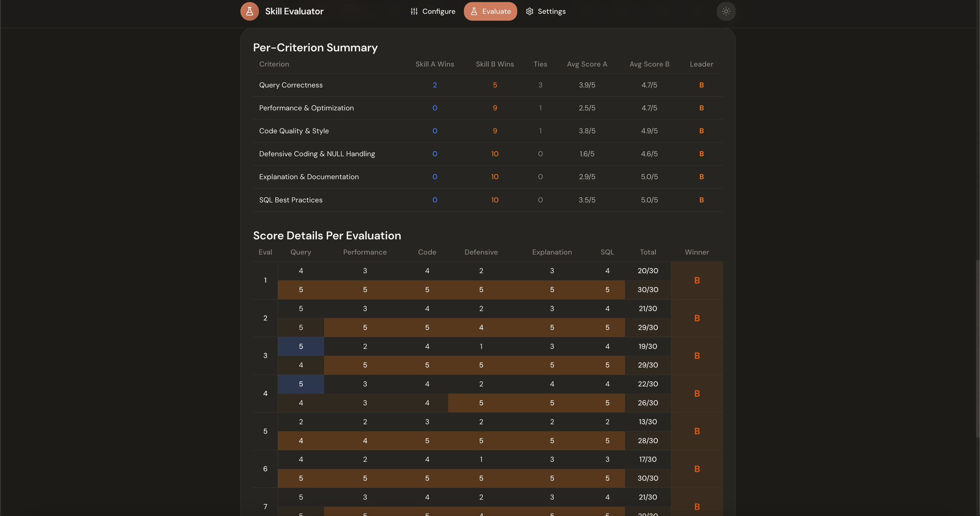980x516 pixels.
Task: Click the 30/30 total for evaluation 1
Action: [x=648, y=290]
